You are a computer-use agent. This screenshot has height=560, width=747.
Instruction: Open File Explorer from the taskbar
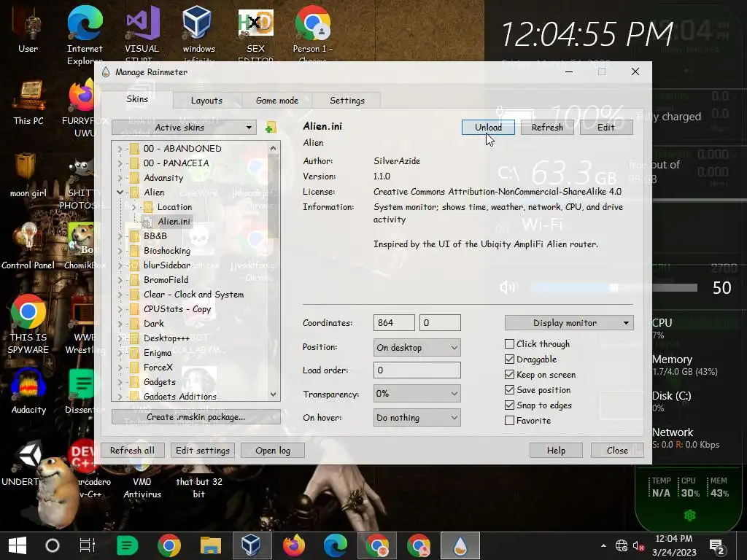tap(211, 545)
